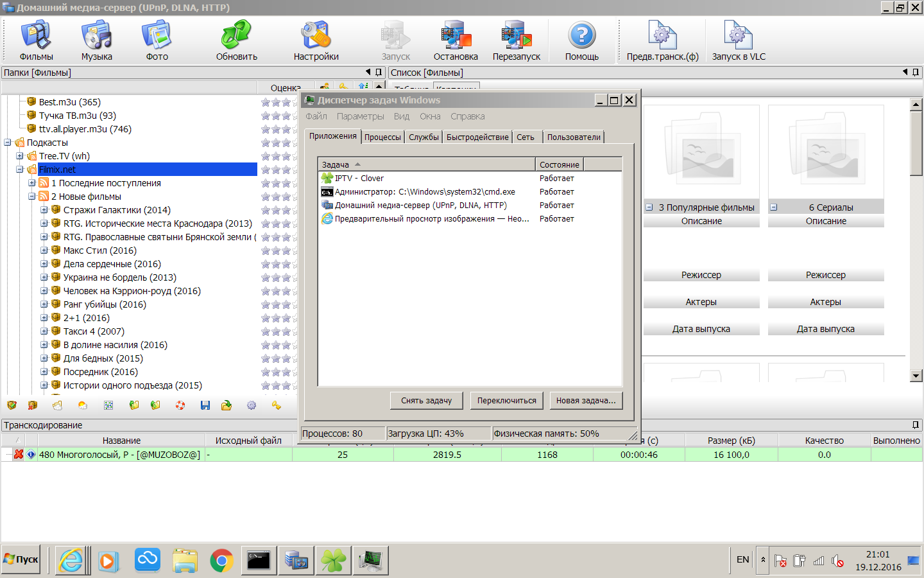Select IPTV - Clover in task list

359,178
